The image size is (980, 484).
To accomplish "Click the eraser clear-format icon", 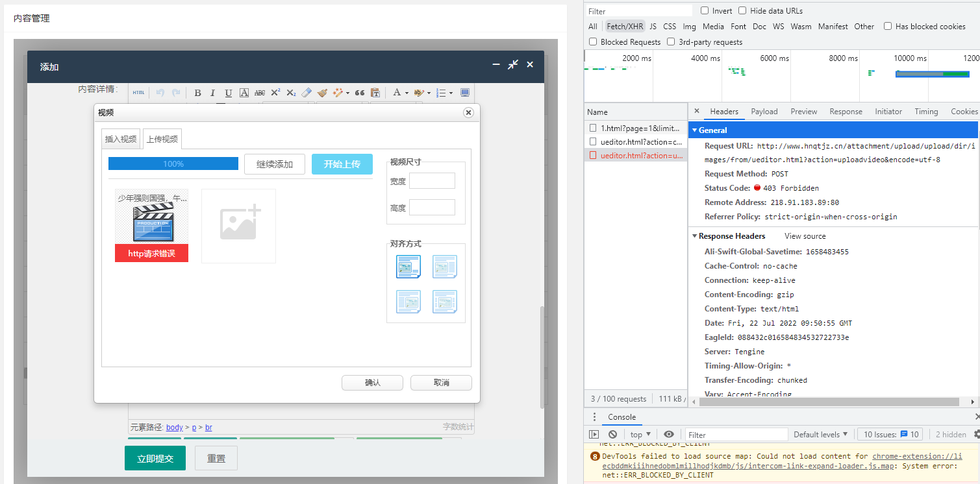I will click(x=307, y=93).
